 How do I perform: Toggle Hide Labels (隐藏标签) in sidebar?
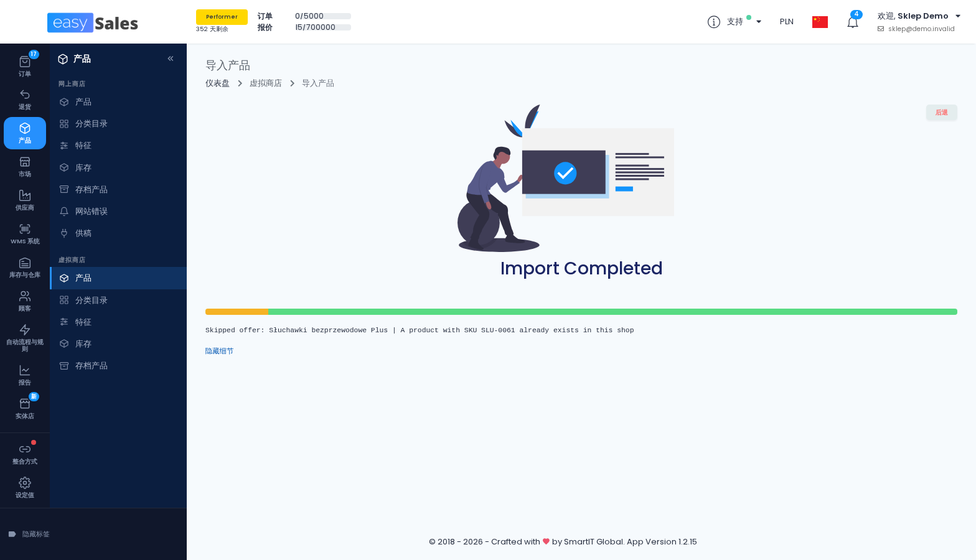[29, 534]
